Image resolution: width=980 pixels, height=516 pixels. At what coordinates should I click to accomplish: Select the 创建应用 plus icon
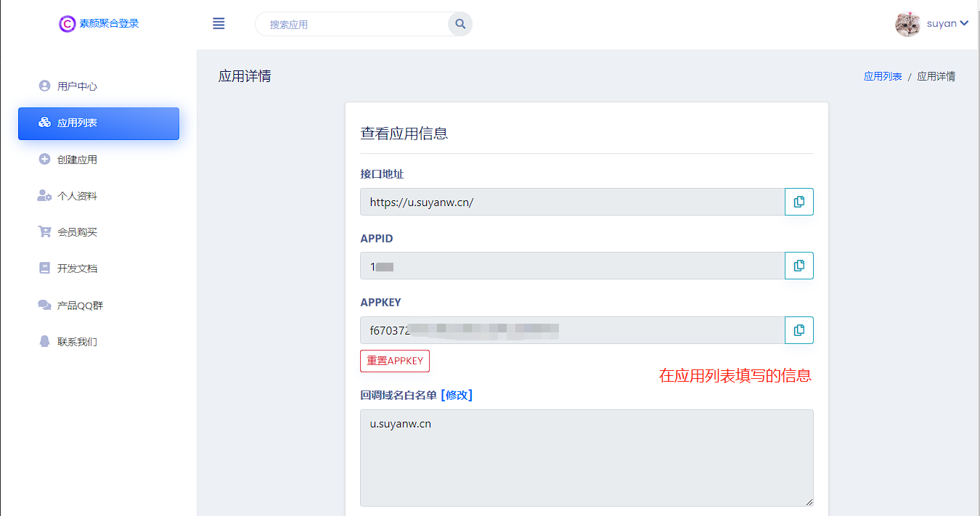coord(44,159)
